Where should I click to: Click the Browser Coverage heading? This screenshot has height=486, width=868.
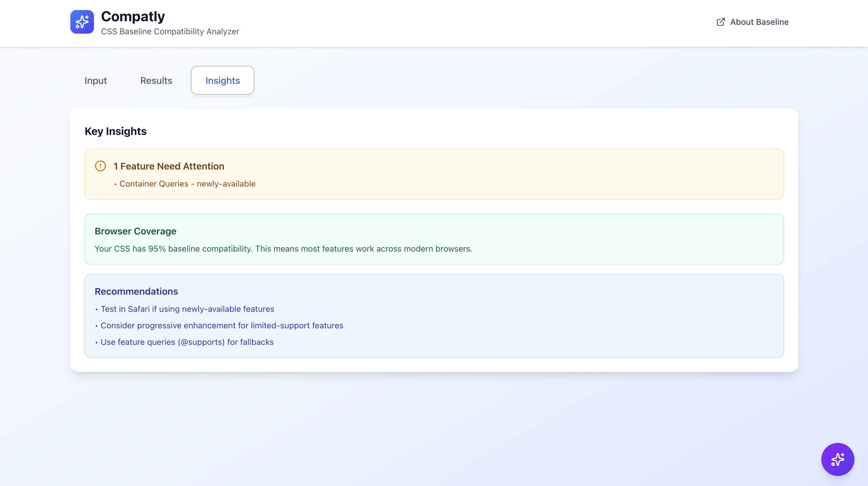click(x=135, y=231)
